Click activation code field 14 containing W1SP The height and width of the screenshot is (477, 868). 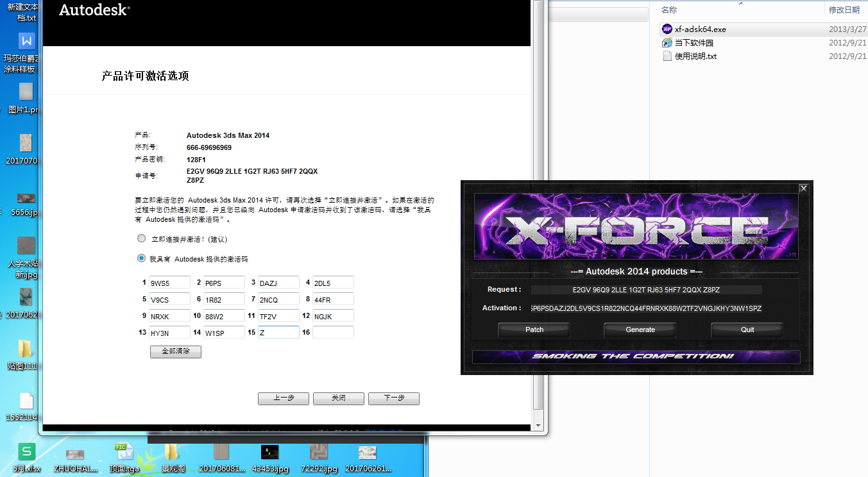[224, 333]
